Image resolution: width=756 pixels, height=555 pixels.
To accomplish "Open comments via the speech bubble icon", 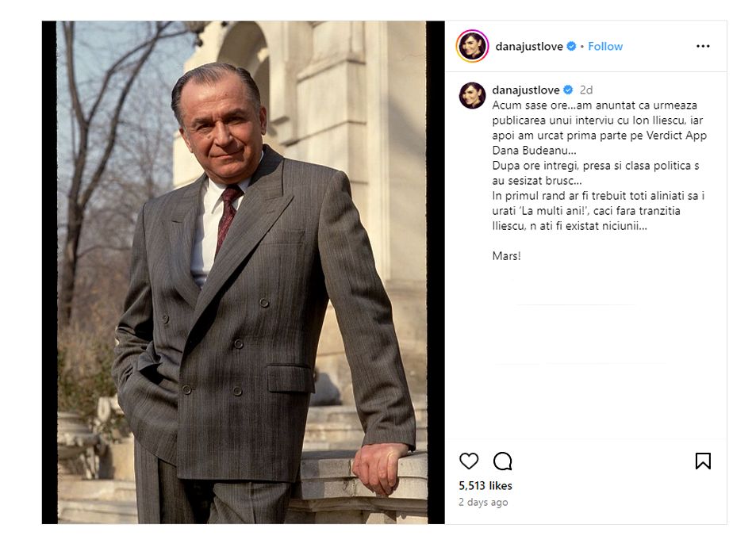I will (x=503, y=461).
